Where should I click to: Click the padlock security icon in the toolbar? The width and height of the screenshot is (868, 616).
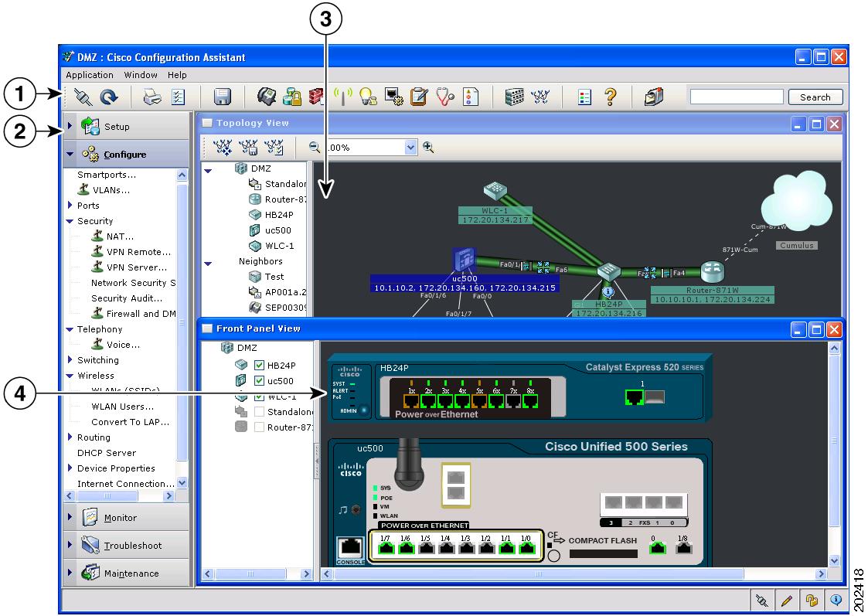(x=291, y=97)
